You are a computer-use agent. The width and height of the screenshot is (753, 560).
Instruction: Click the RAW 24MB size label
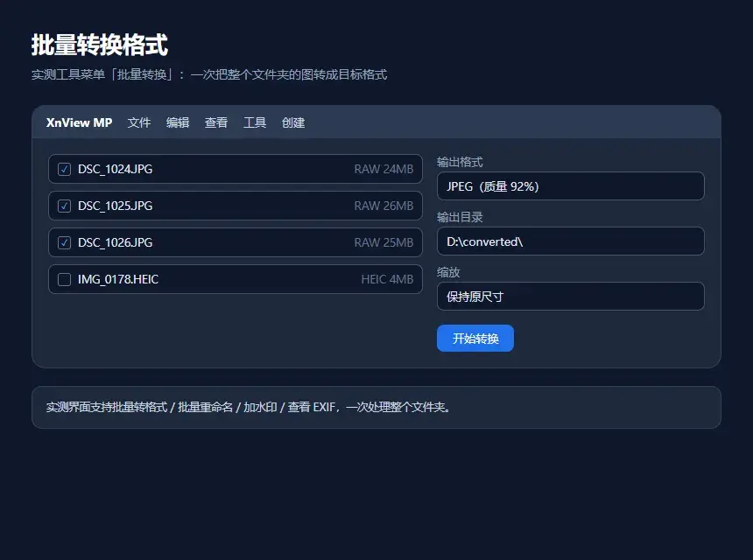tap(384, 170)
